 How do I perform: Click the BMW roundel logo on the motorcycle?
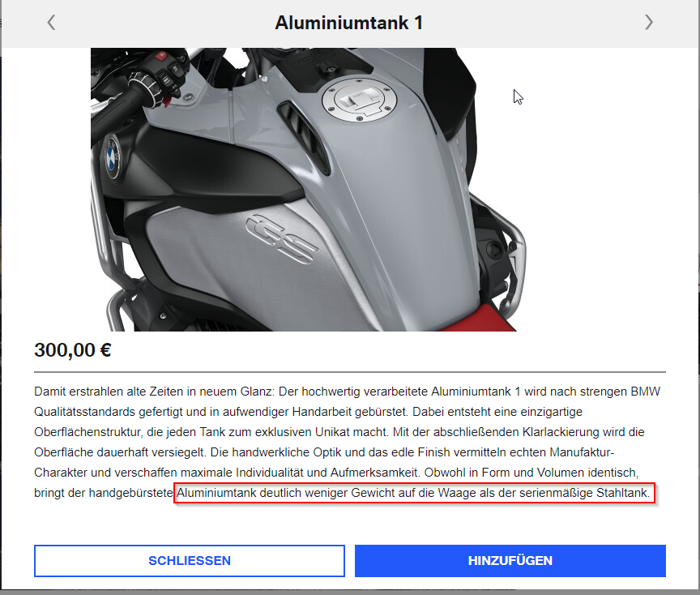(x=112, y=158)
